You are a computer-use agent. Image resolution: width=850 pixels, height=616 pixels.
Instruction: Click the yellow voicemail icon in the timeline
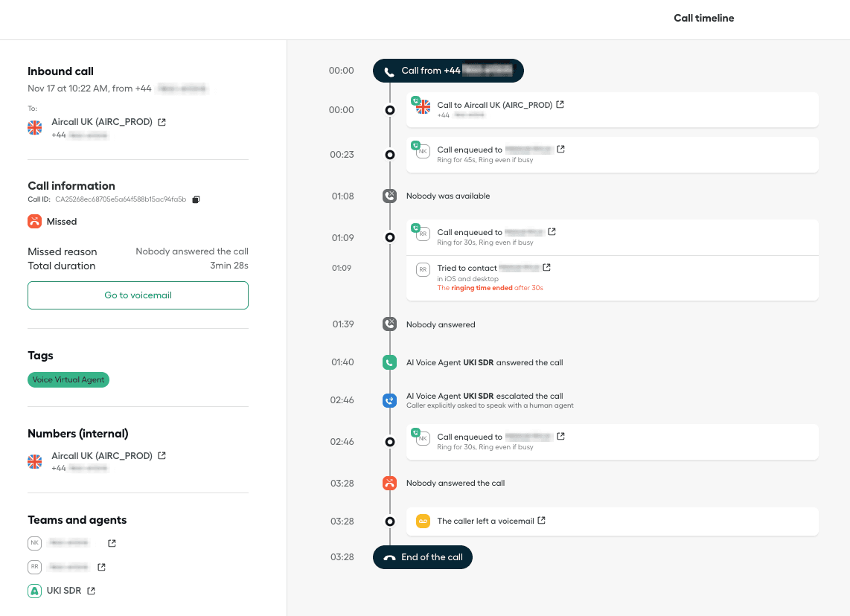(423, 522)
